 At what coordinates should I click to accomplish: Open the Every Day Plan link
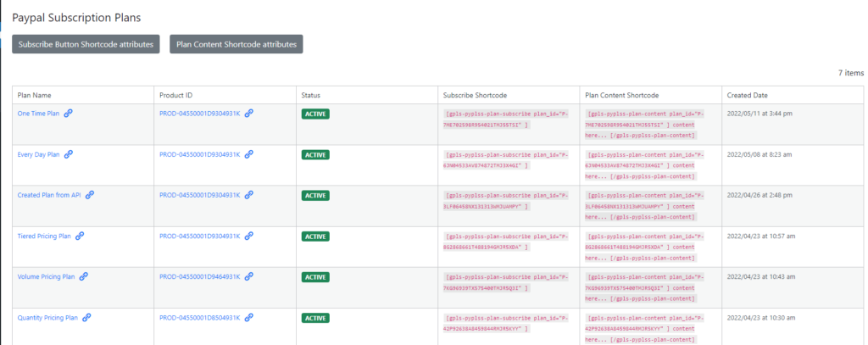coord(38,154)
